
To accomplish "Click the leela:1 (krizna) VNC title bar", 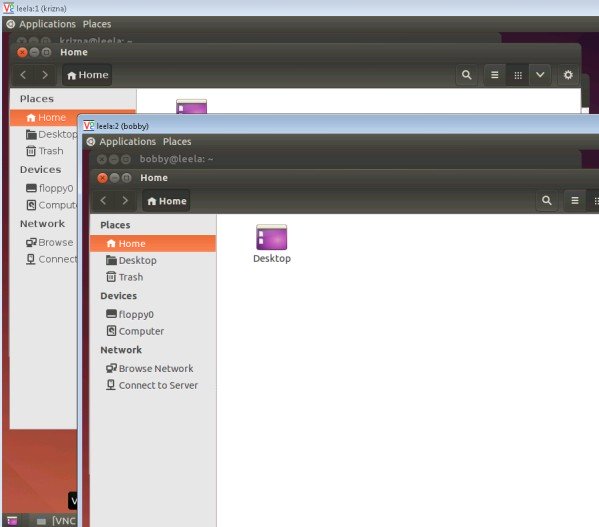I will 300,8.
